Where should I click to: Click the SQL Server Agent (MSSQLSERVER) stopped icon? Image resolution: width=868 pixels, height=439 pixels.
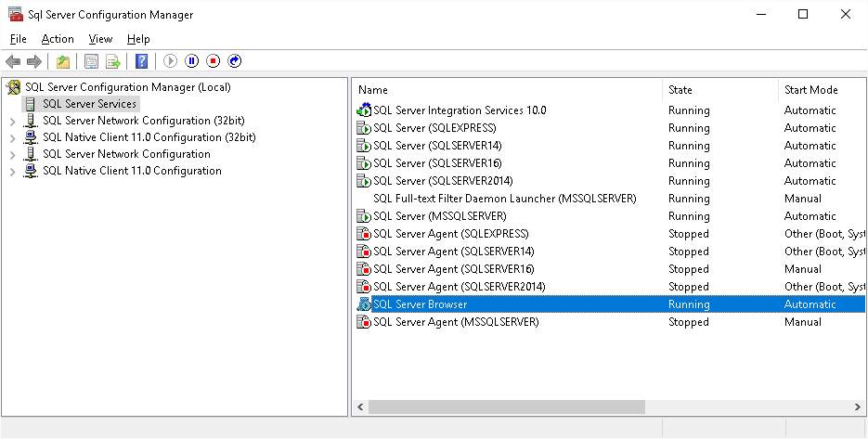(364, 322)
